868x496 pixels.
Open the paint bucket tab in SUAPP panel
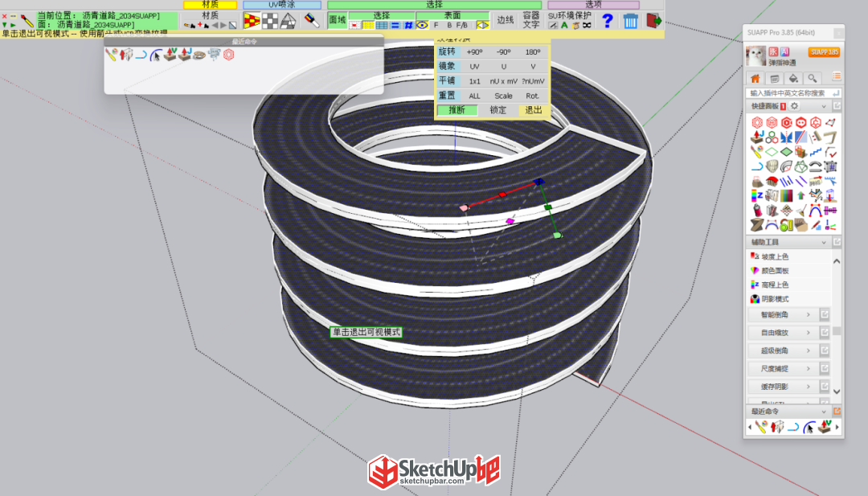tap(793, 78)
